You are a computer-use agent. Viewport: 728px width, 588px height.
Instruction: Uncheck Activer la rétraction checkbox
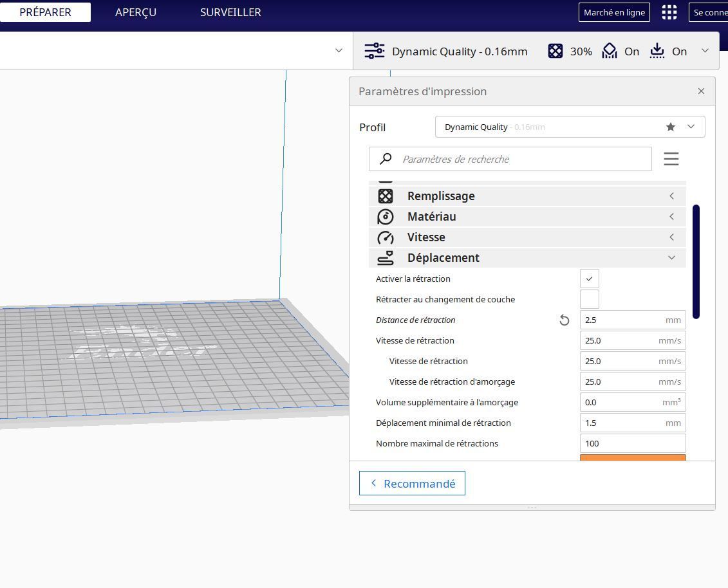pyautogui.click(x=589, y=279)
